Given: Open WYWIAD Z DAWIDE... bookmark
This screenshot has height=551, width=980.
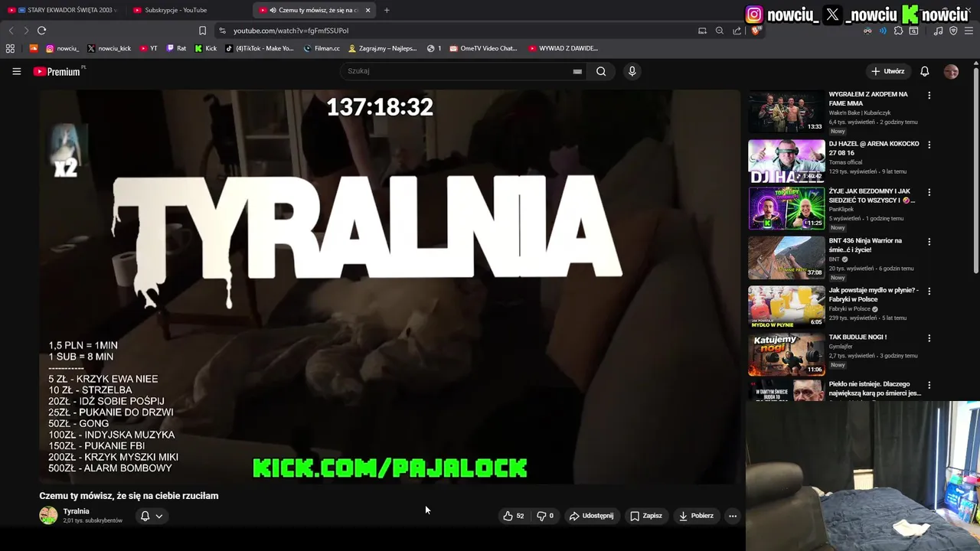Looking at the screenshot, I should (563, 48).
